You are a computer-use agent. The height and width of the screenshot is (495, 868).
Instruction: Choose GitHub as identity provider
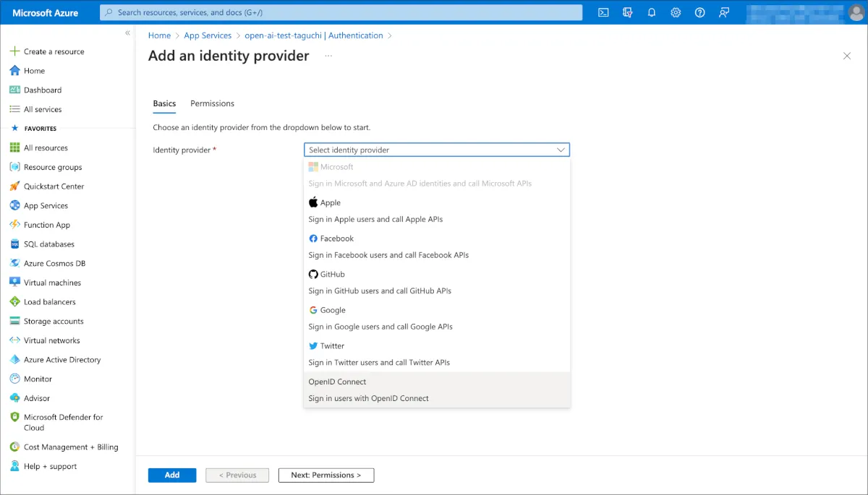click(333, 275)
